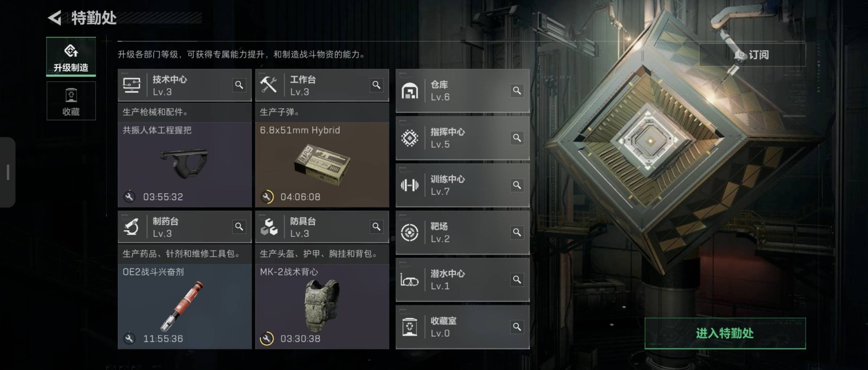Inspect 制药台 using its magnifier icon
Screen dimensions: 868x370
pos(239,227)
